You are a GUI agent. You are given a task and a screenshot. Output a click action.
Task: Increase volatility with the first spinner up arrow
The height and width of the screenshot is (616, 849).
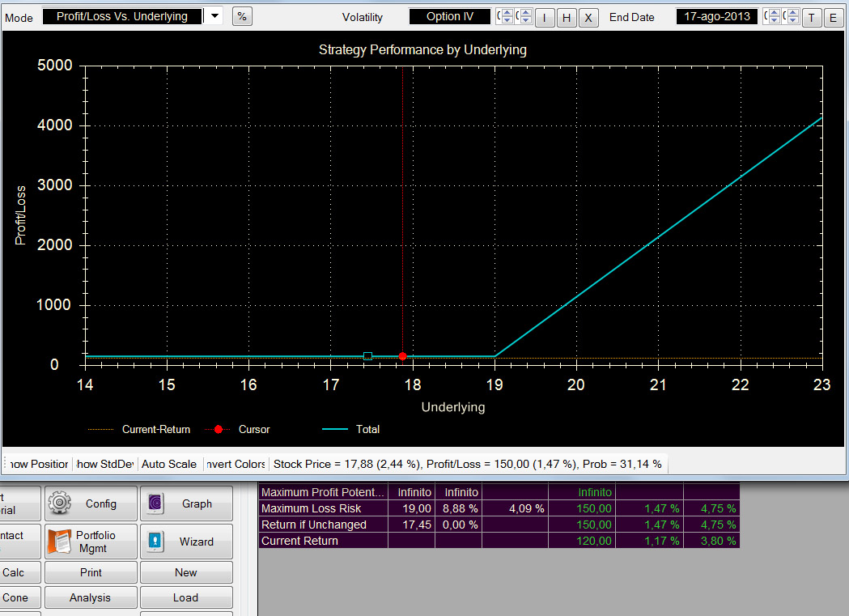pos(507,12)
